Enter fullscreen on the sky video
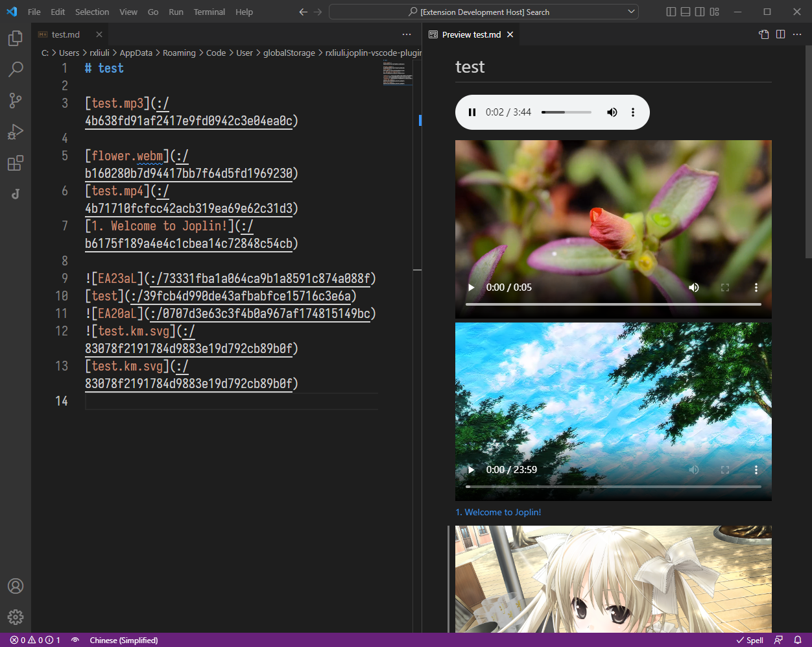This screenshot has height=647, width=812. pos(725,470)
